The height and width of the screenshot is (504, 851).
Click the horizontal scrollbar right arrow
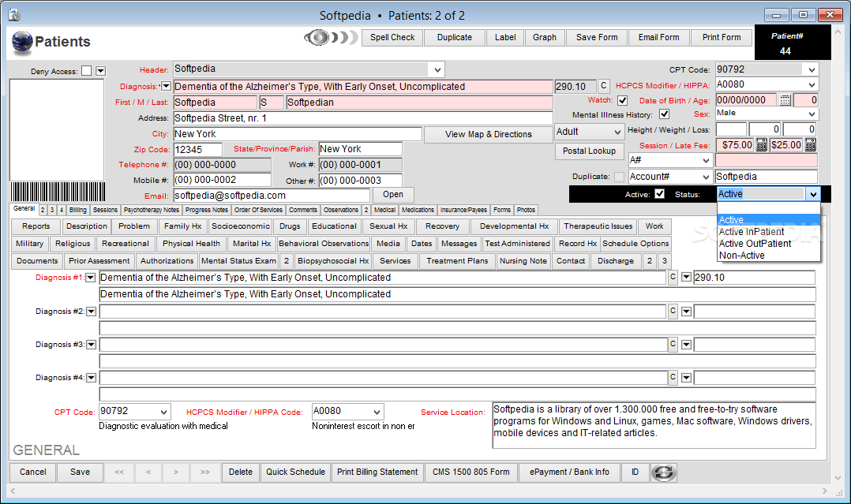point(824,491)
